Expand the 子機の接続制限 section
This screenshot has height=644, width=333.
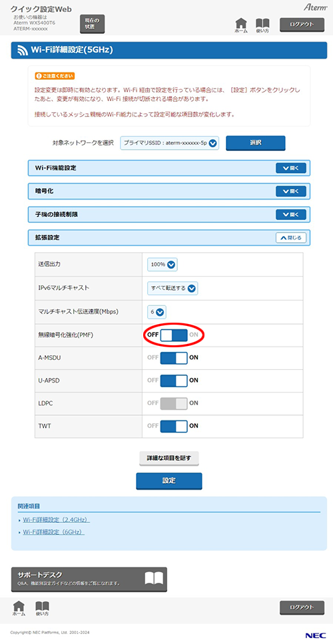coord(291,214)
